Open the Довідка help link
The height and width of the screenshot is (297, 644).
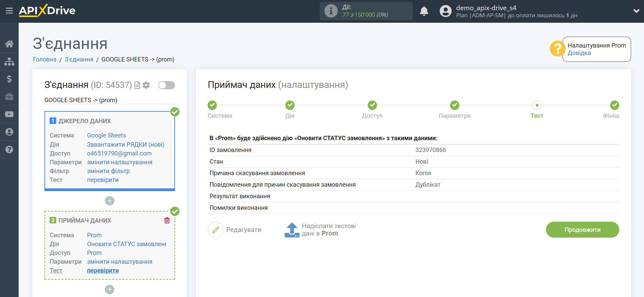point(579,53)
